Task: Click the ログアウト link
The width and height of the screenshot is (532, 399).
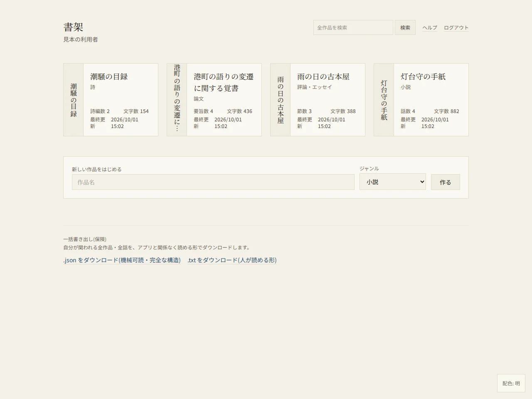Action: coord(456,27)
